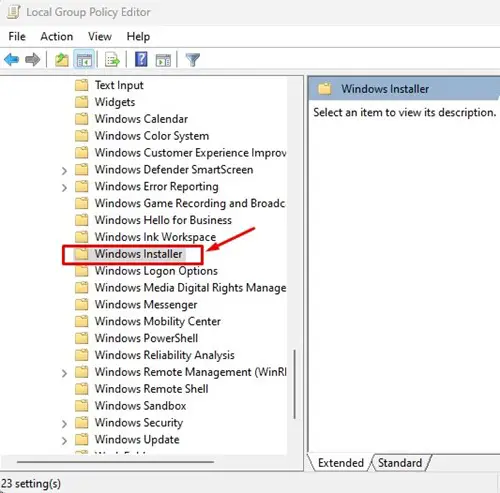Expand the Windows Error Reporting node

(x=64, y=188)
